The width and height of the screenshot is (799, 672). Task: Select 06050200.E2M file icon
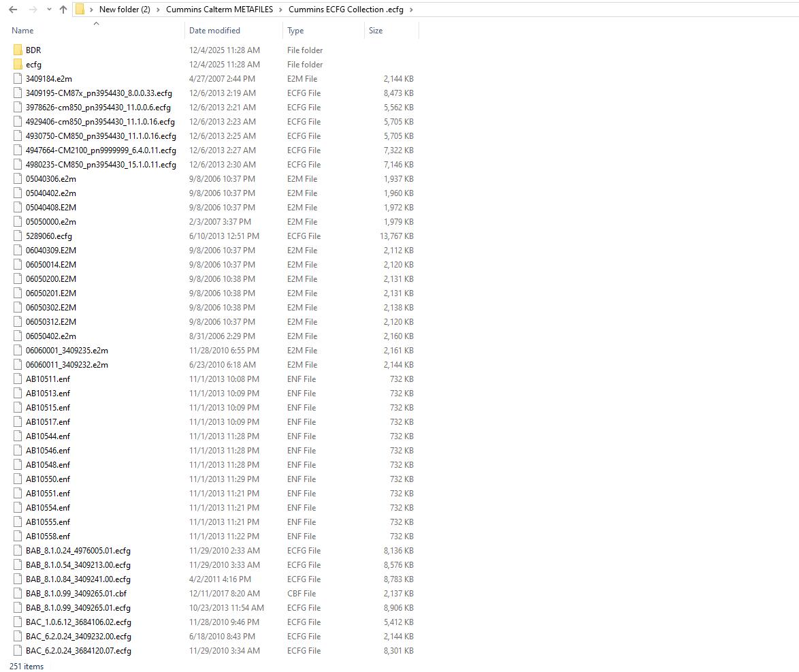(x=18, y=278)
